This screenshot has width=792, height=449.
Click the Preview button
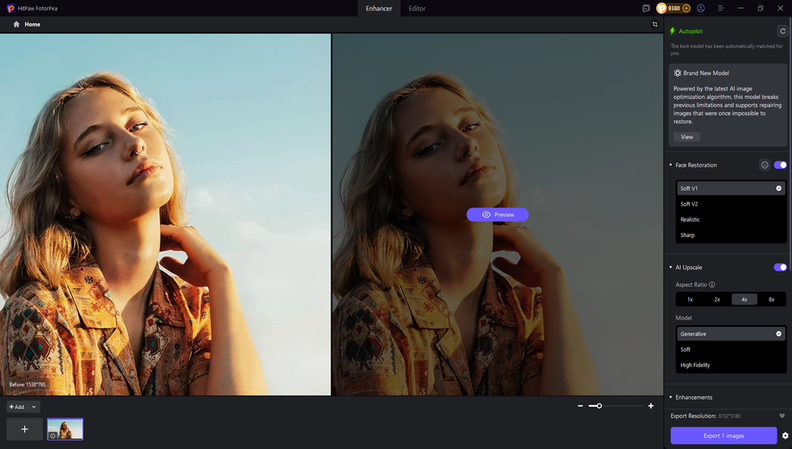[498, 215]
